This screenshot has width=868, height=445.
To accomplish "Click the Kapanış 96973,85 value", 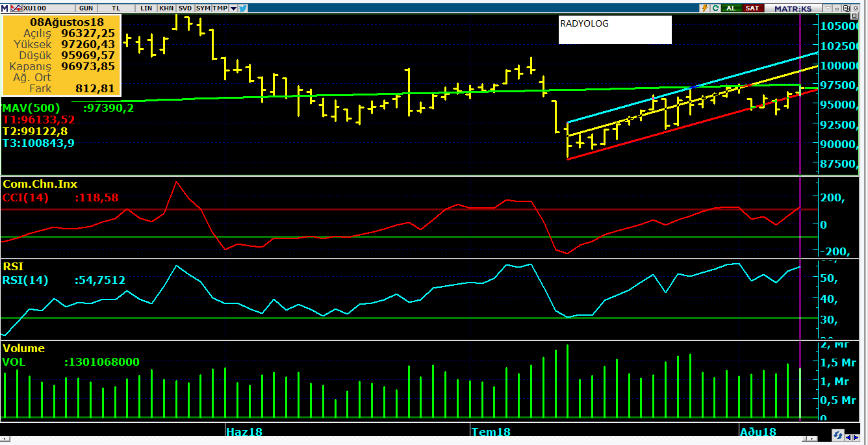I will [88, 66].
